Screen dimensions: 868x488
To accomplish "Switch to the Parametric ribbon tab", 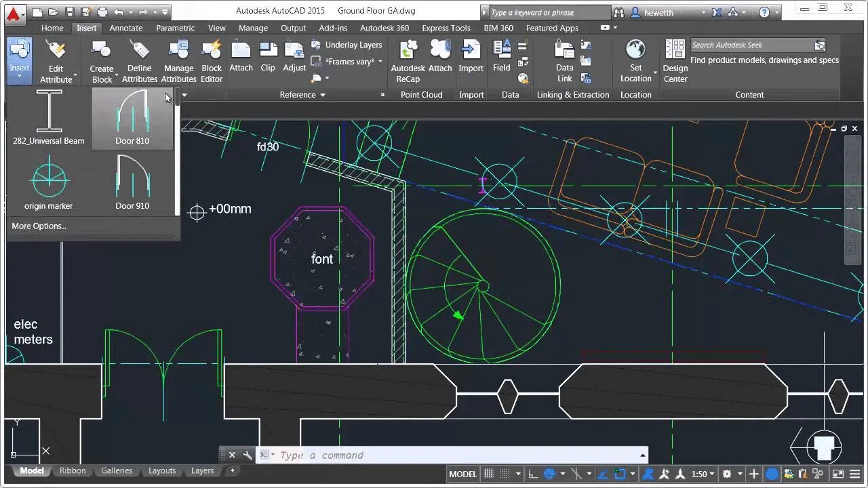I will tap(176, 28).
